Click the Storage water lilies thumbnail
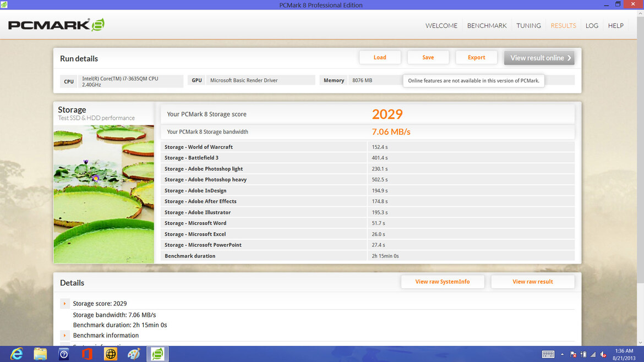 tap(104, 194)
